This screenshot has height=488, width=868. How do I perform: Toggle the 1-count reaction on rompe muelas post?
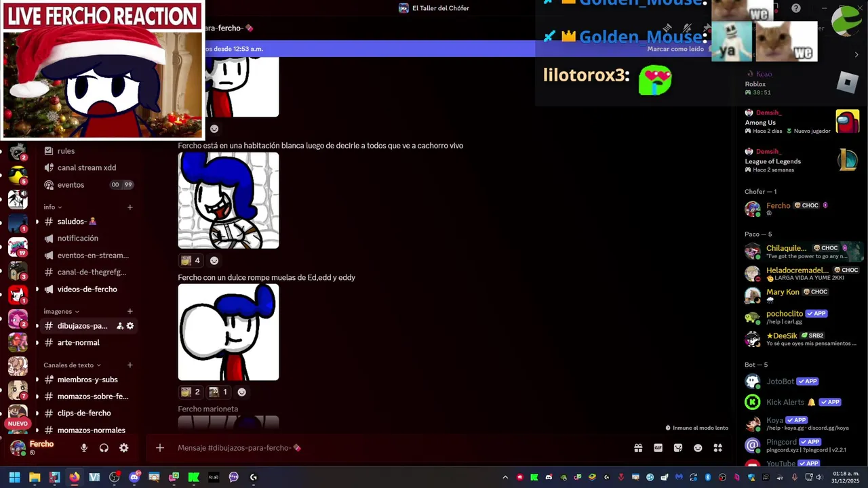click(218, 392)
